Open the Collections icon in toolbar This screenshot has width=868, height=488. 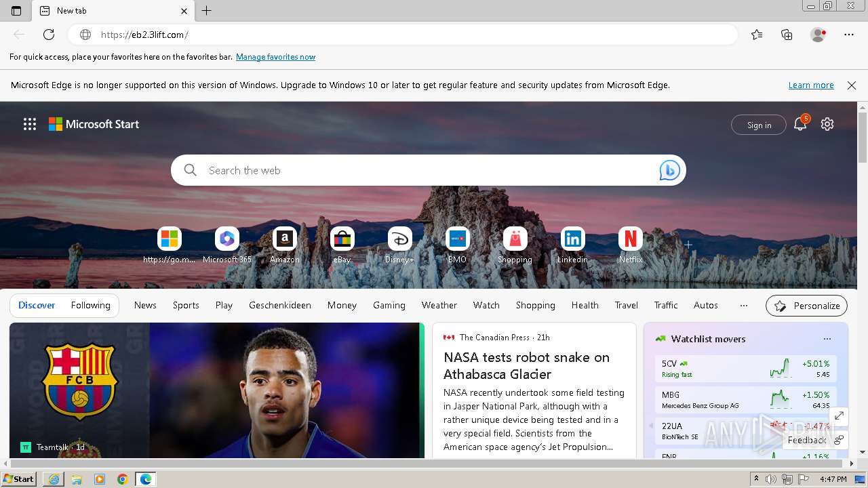pos(787,35)
